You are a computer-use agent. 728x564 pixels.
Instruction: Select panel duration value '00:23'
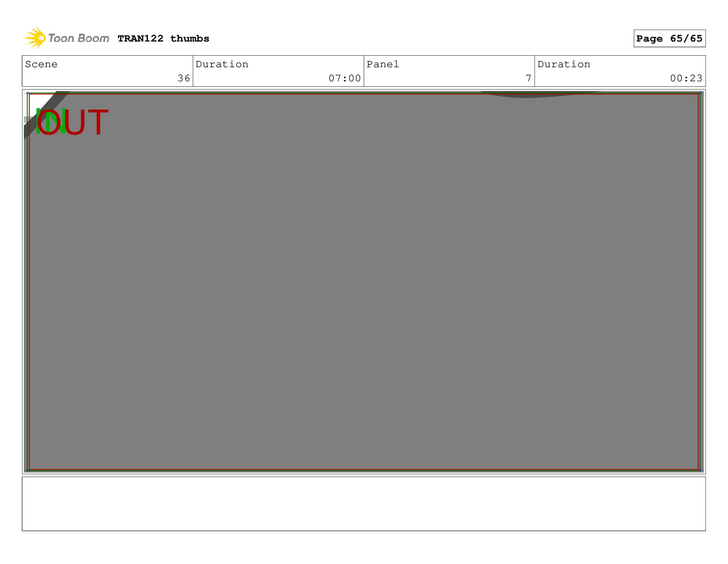click(x=686, y=78)
